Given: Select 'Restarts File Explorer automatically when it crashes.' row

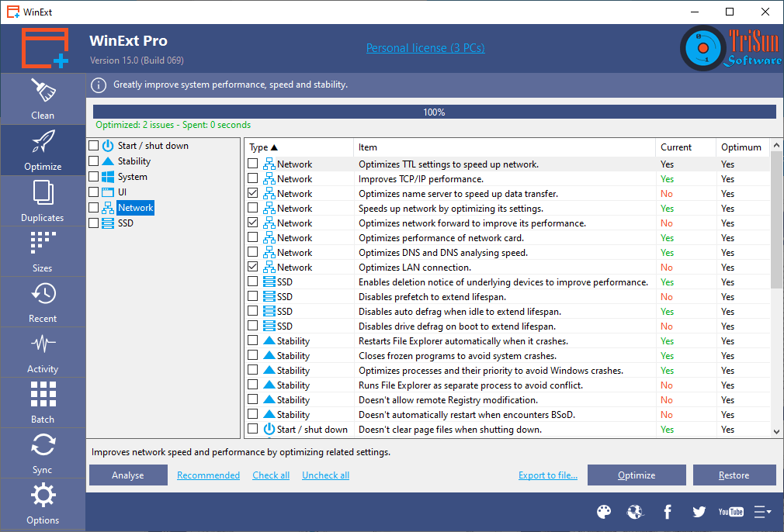Looking at the screenshot, I should coord(507,340).
